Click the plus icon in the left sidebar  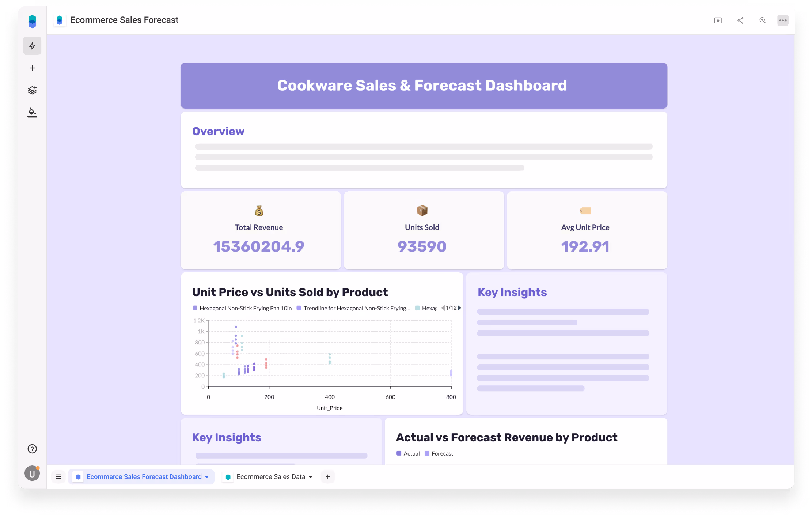(x=32, y=68)
